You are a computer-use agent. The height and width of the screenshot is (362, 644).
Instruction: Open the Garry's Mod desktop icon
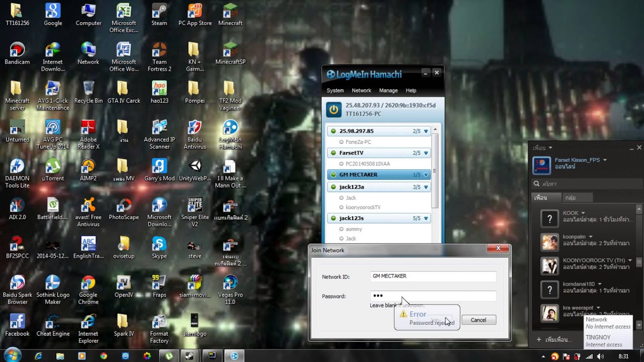coord(159,170)
